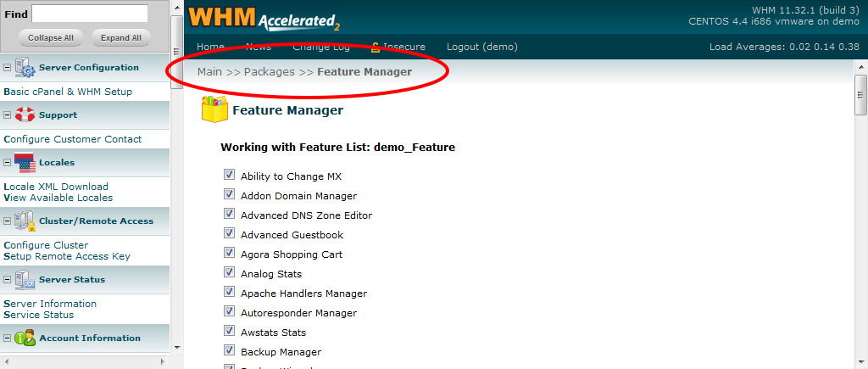The height and width of the screenshot is (369, 868).
Task: Collapse the Locales section toggle
Action: (x=8, y=163)
